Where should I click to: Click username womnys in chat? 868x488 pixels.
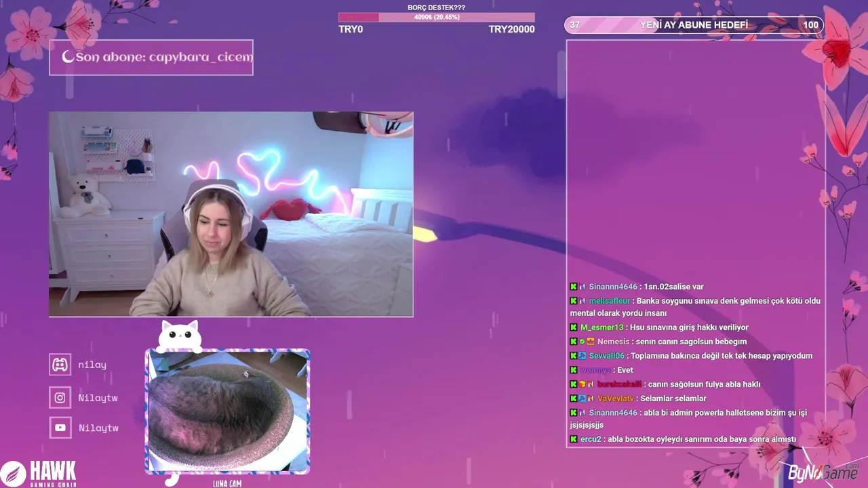595,370
